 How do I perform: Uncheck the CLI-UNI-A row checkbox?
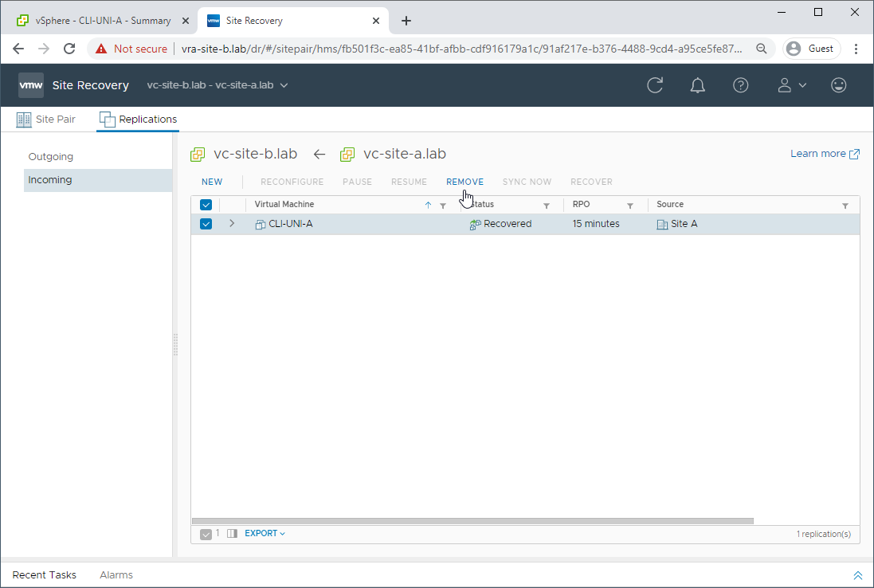206,224
